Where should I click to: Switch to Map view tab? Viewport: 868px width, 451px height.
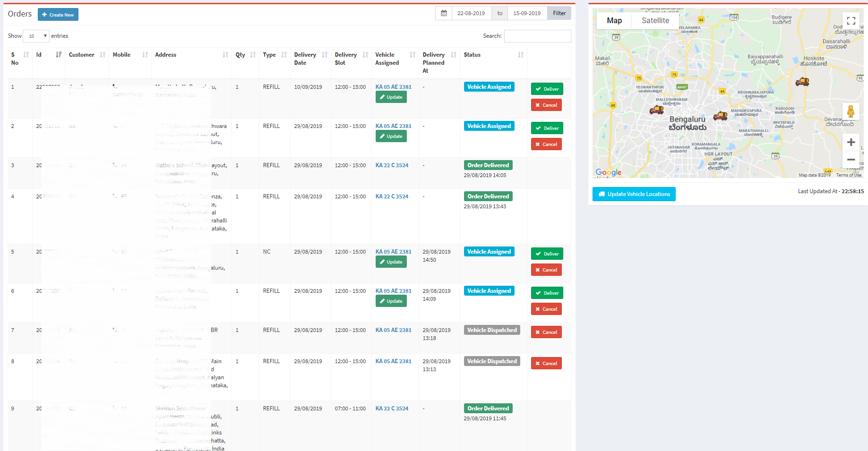614,21
